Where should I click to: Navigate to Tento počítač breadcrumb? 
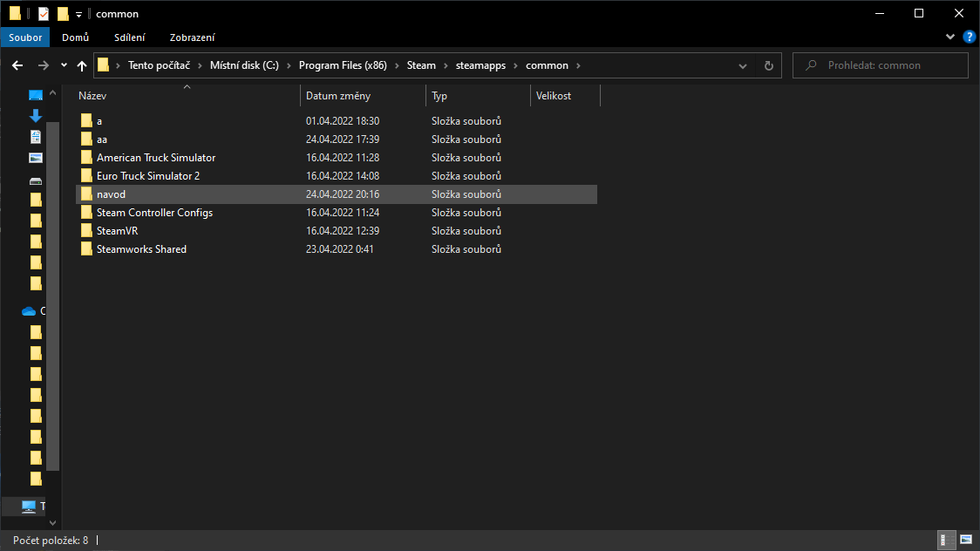coord(159,65)
